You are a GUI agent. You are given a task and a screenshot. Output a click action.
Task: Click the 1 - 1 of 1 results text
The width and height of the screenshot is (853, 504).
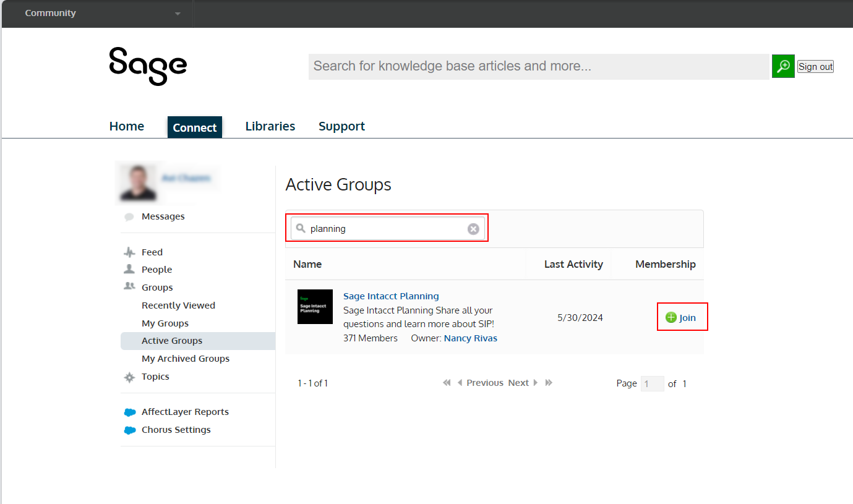click(313, 383)
